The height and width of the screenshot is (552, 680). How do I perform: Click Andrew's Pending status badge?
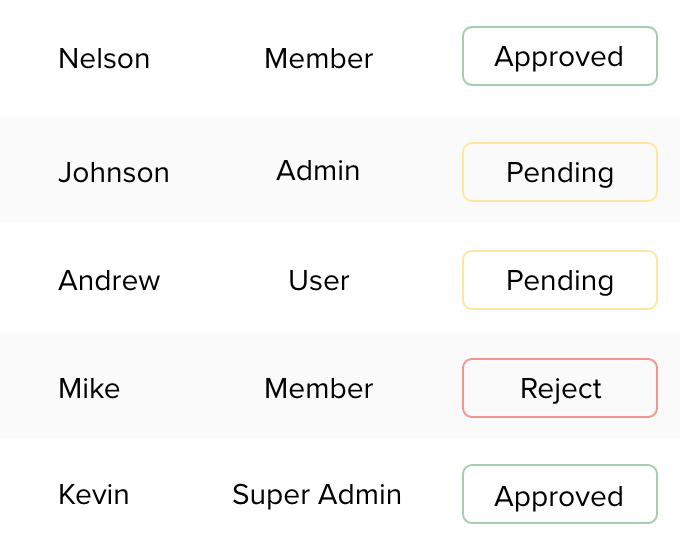(560, 280)
